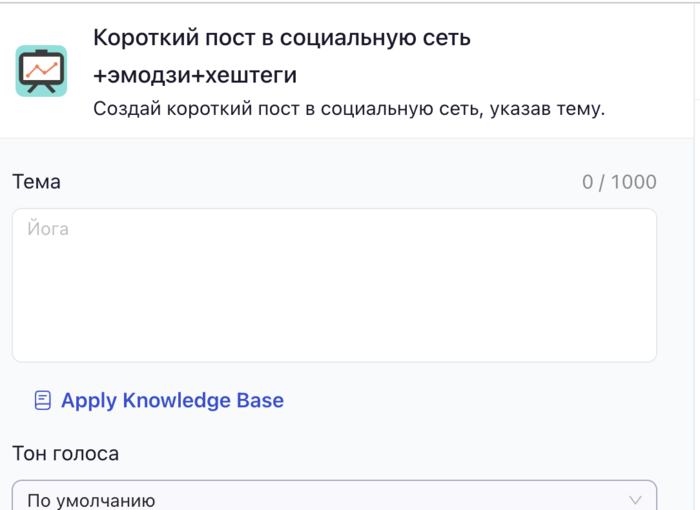Expand the Тон голоса dropdown chevron
The height and width of the screenshot is (510, 700).
[635, 500]
